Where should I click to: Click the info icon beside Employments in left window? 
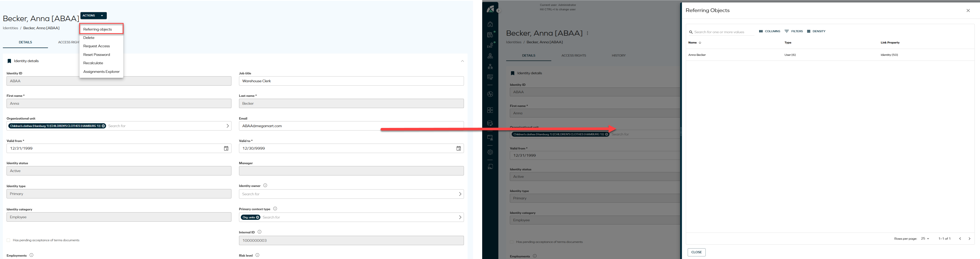point(32,255)
